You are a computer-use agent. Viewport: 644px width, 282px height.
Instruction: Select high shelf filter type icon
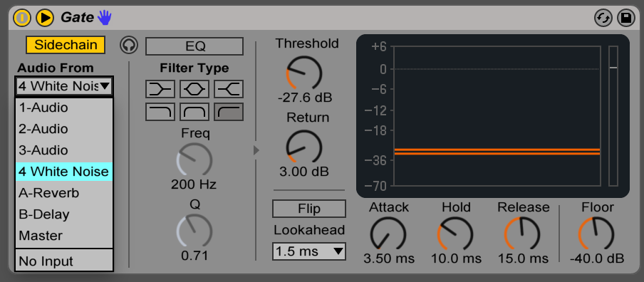229,89
